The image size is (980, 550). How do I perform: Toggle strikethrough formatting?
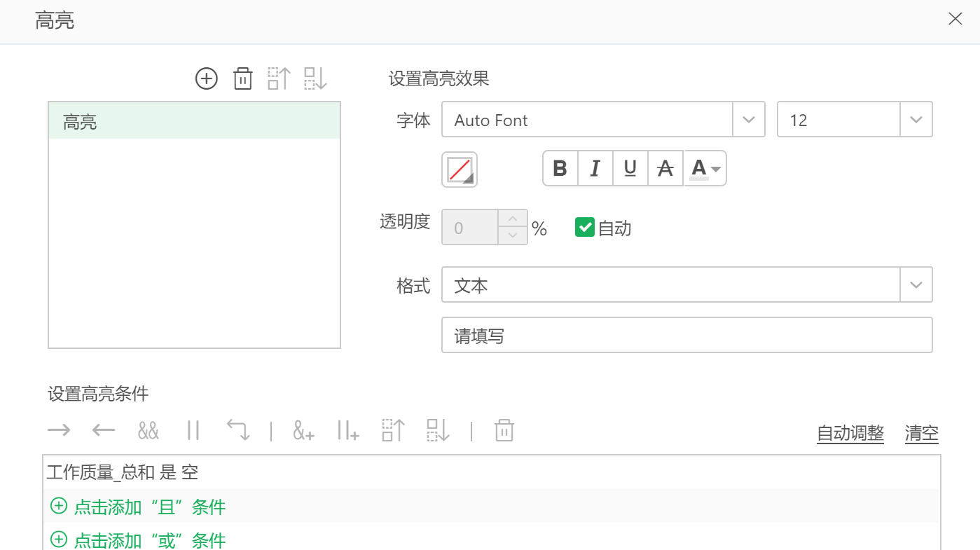point(665,168)
